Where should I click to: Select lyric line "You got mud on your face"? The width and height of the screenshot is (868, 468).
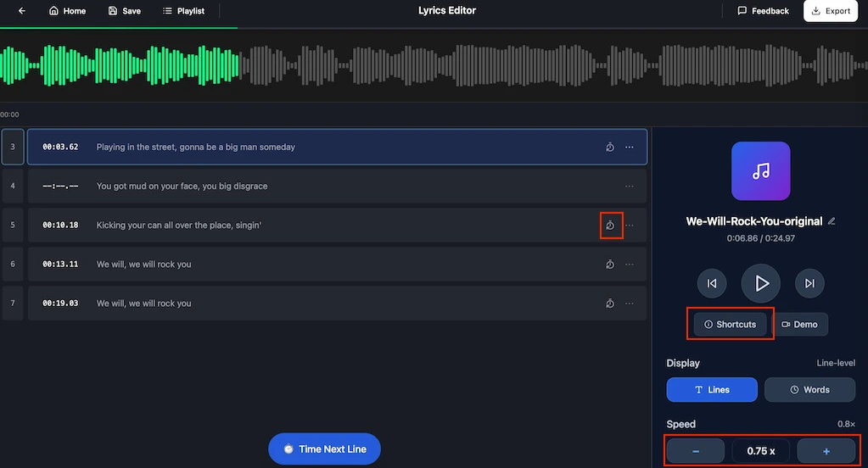click(182, 187)
